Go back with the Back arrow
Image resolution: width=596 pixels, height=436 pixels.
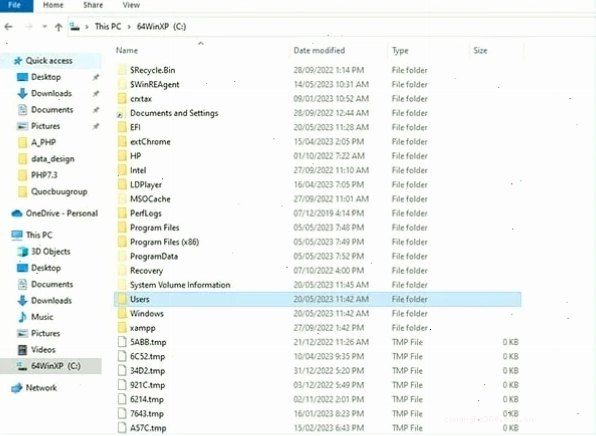[8, 27]
